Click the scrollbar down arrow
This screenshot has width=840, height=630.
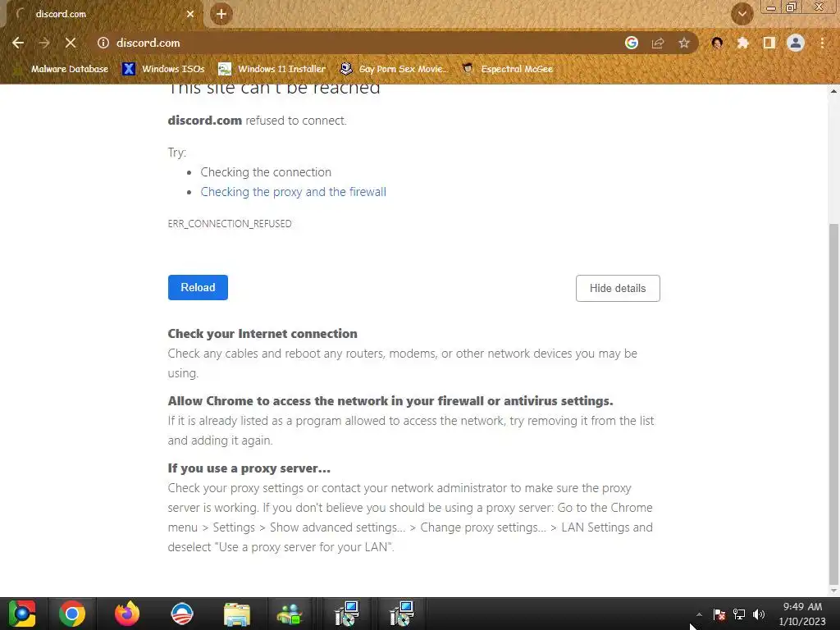pyautogui.click(x=833, y=591)
